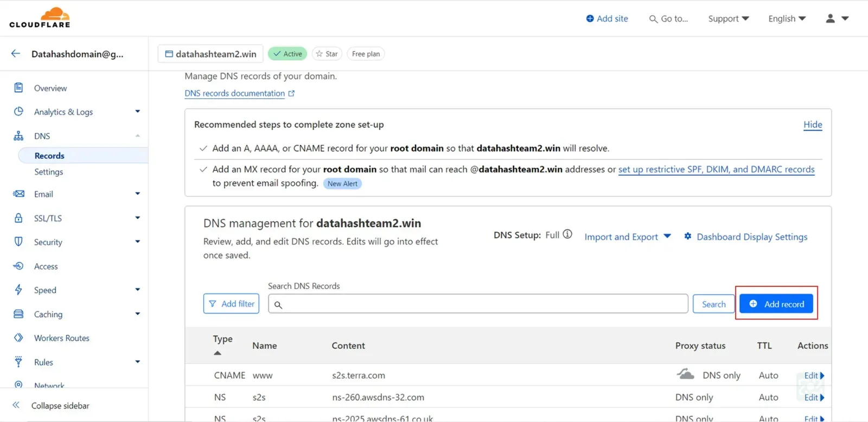Expand the Caching sidebar section

[137, 314]
